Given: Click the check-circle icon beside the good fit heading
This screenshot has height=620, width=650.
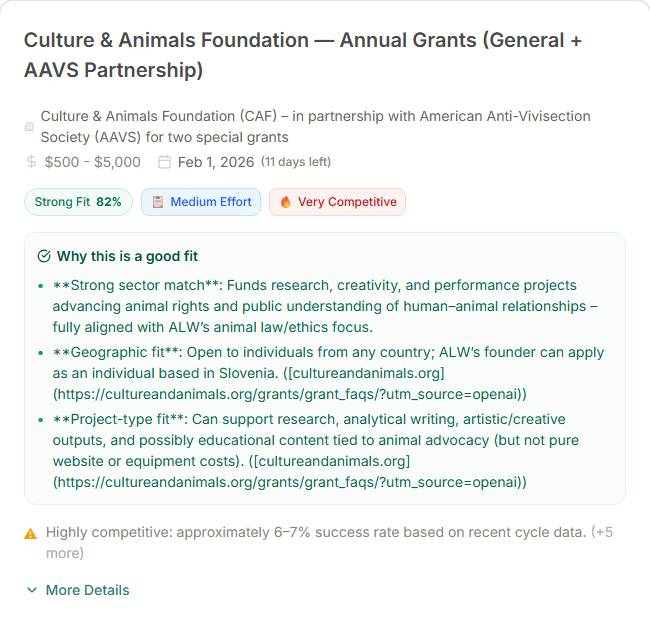Looking at the screenshot, I should (44, 256).
